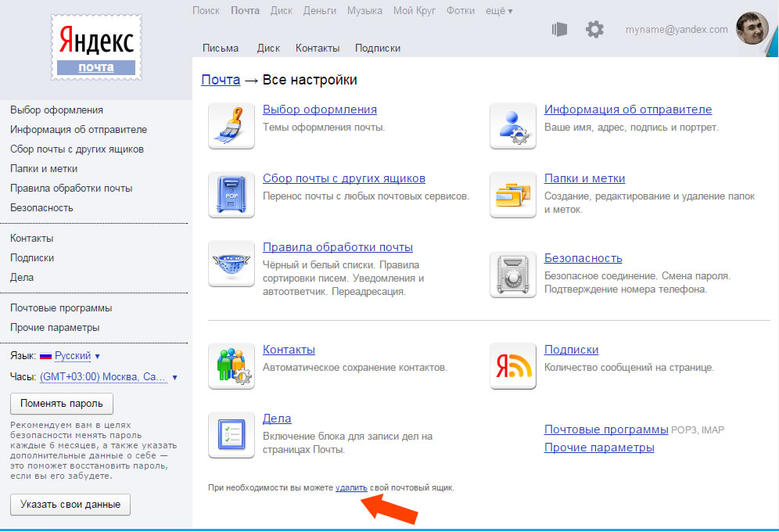Click the safe security icon
This screenshot has height=532, width=779.
click(513, 275)
